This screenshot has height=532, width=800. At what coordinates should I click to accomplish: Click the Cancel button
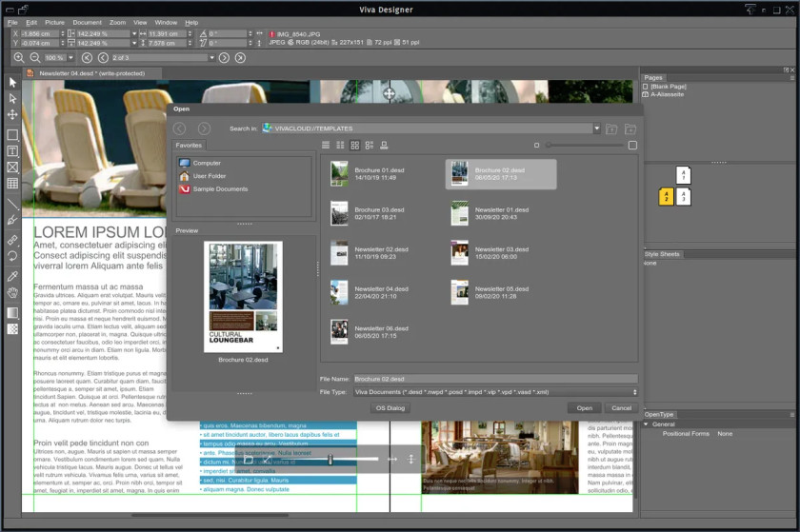(x=621, y=408)
